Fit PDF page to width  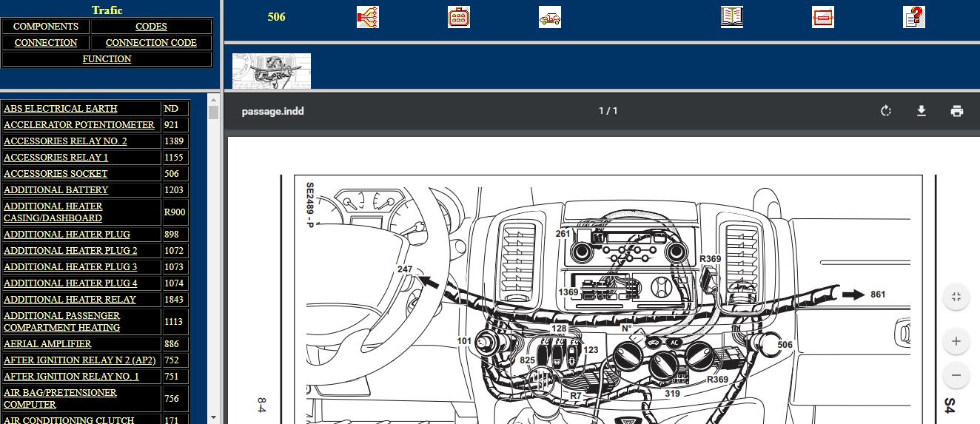pyautogui.click(x=956, y=297)
